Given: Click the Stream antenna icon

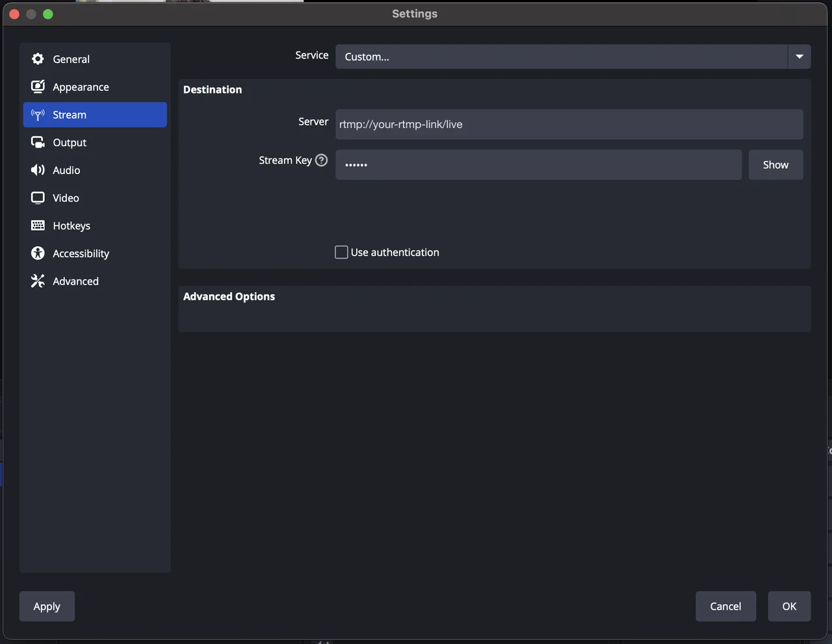Looking at the screenshot, I should pyautogui.click(x=38, y=115).
